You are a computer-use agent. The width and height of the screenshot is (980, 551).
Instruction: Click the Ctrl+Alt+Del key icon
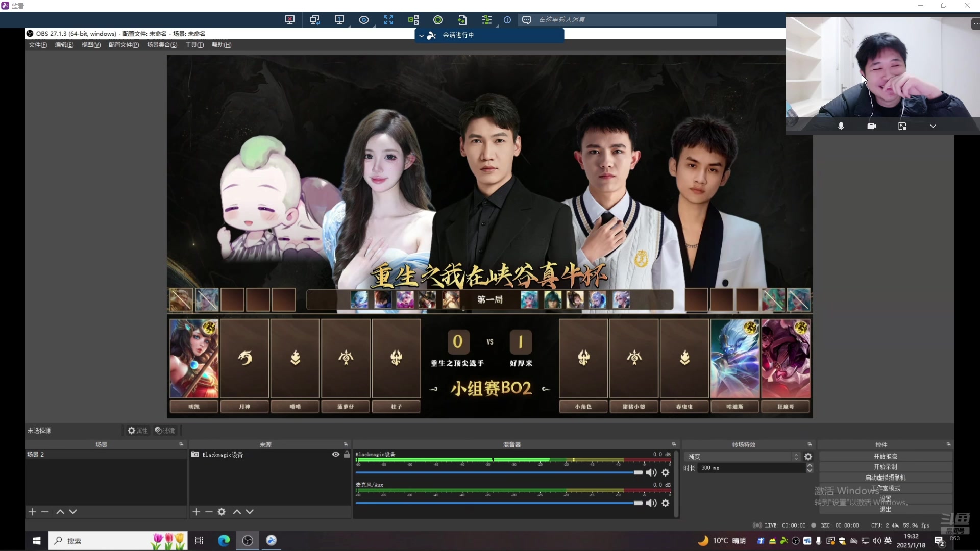click(x=413, y=20)
